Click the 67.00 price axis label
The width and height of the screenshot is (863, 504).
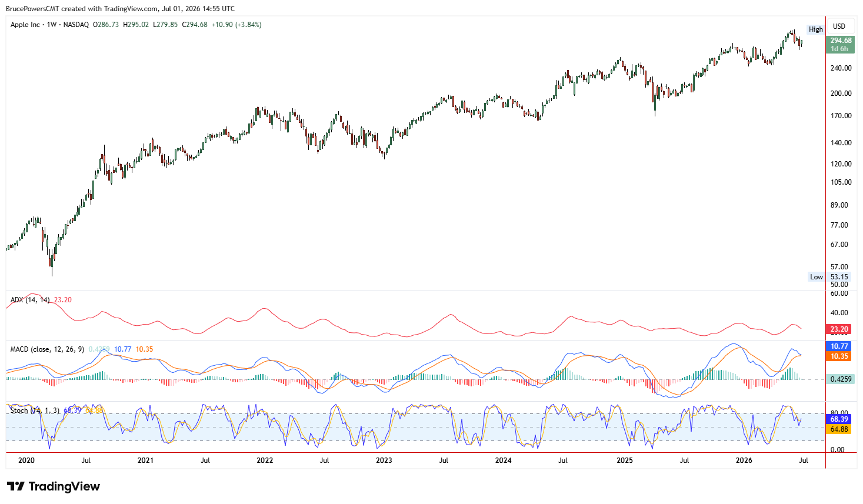click(x=839, y=245)
